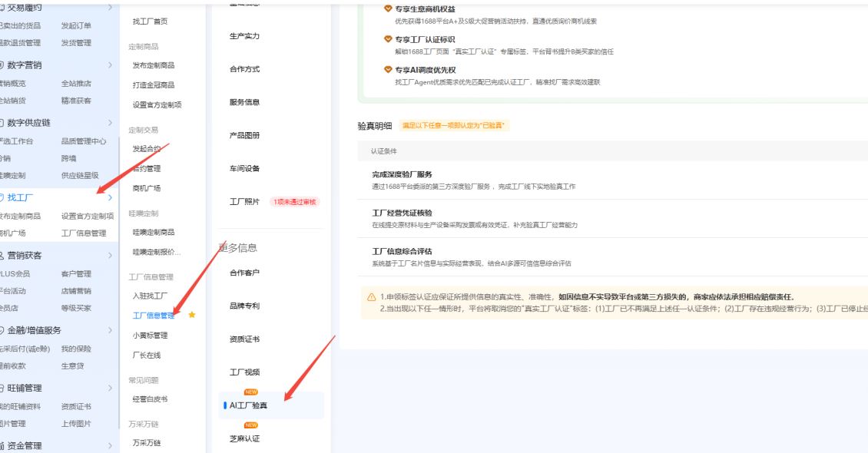
Task: Click the 旺铺管理 sidebar icon
Action: click(2, 389)
